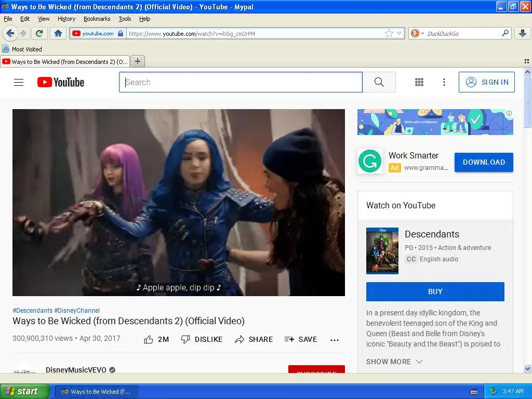Click the Ways to Be Wicked taskbar item
The height and width of the screenshot is (399, 532).
[96, 392]
